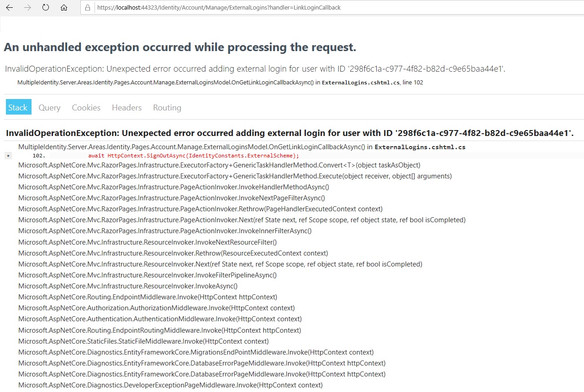Select the highlighted SignOutAsync code line
Screen dimensions: 584x392
(x=192, y=156)
